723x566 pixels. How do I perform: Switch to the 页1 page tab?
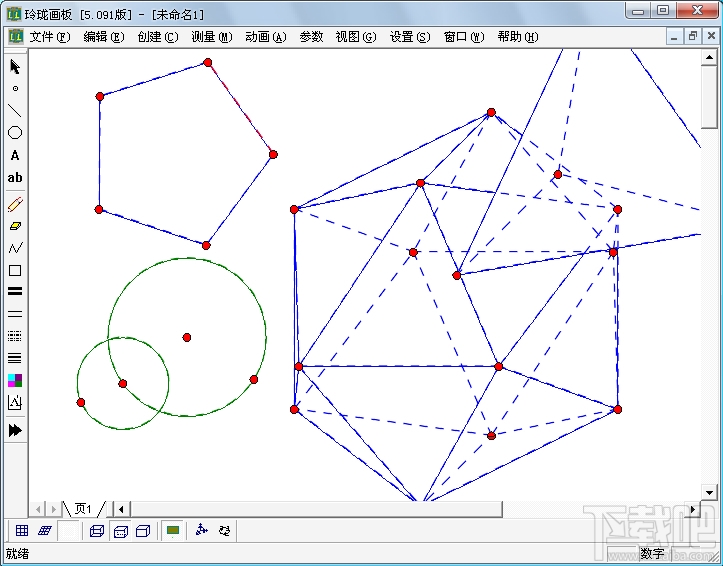click(83, 509)
